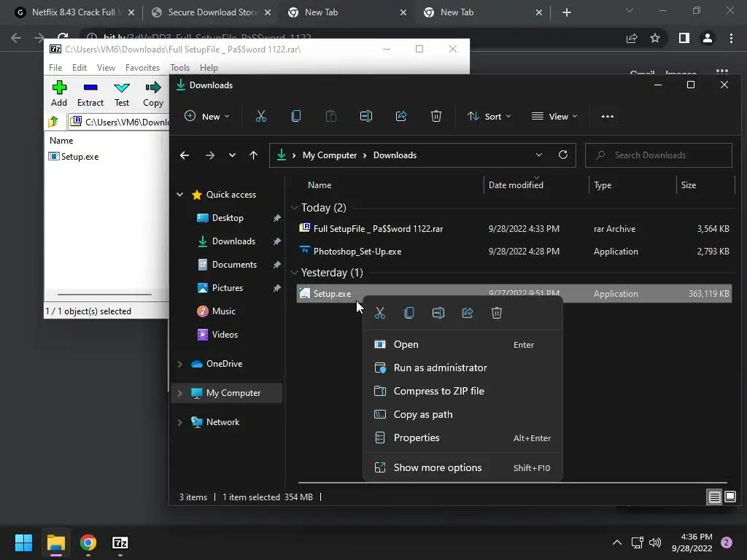This screenshot has width=747, height=560.
Task: Click the Cut icon in Explorer toolbar
Action: point(260,116)
